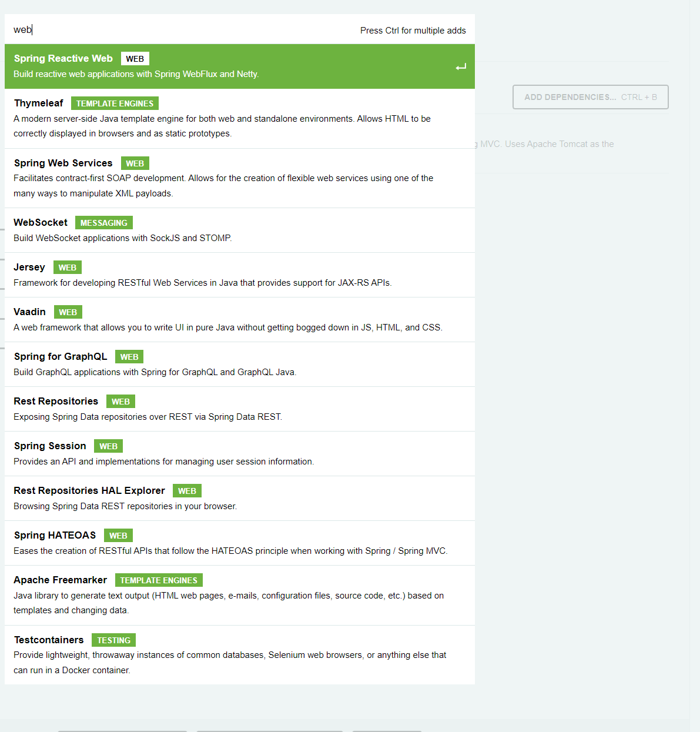Add the Thymeleaf dependency

240,119
